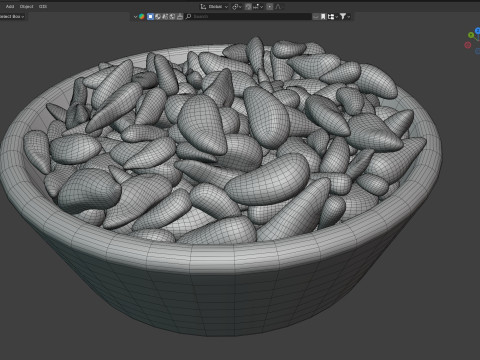Click the first globe icon after blue square

(158, 16)
